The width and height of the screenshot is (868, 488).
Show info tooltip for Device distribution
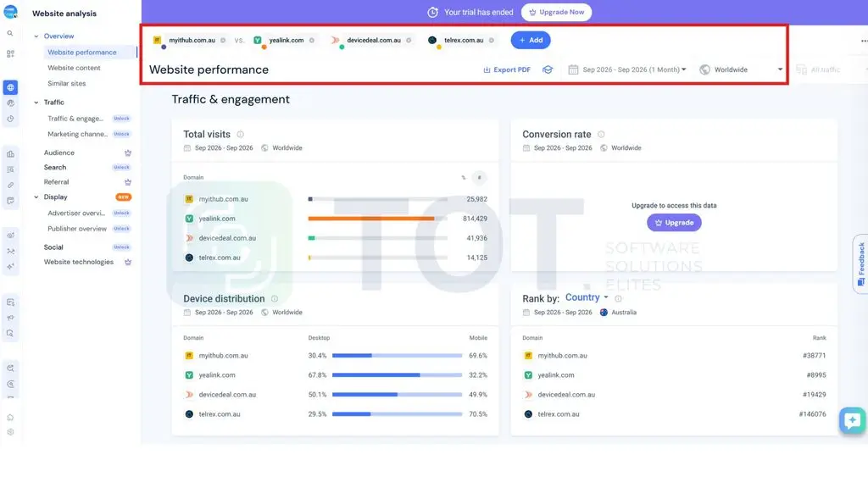click(275, 299)
